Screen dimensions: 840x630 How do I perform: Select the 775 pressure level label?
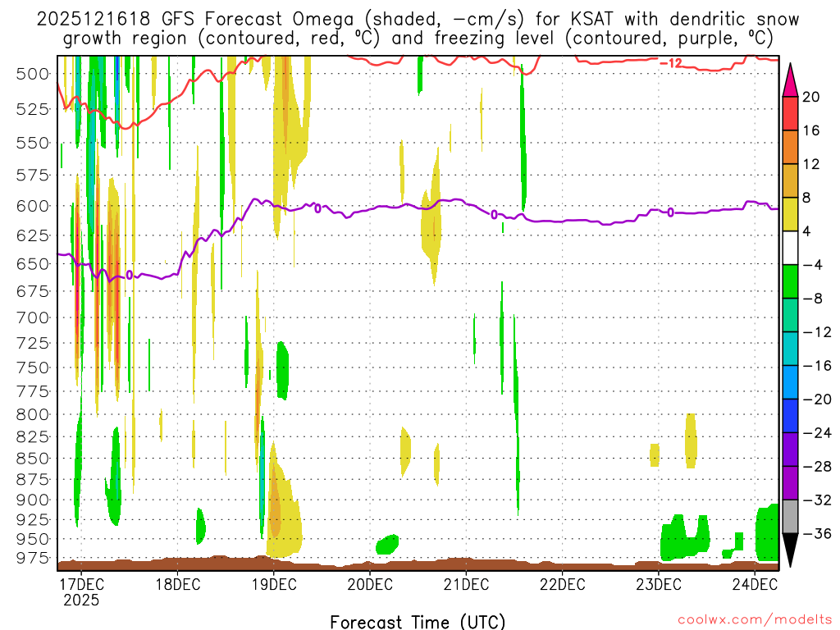pyautogui.click(x=33, y=391)
